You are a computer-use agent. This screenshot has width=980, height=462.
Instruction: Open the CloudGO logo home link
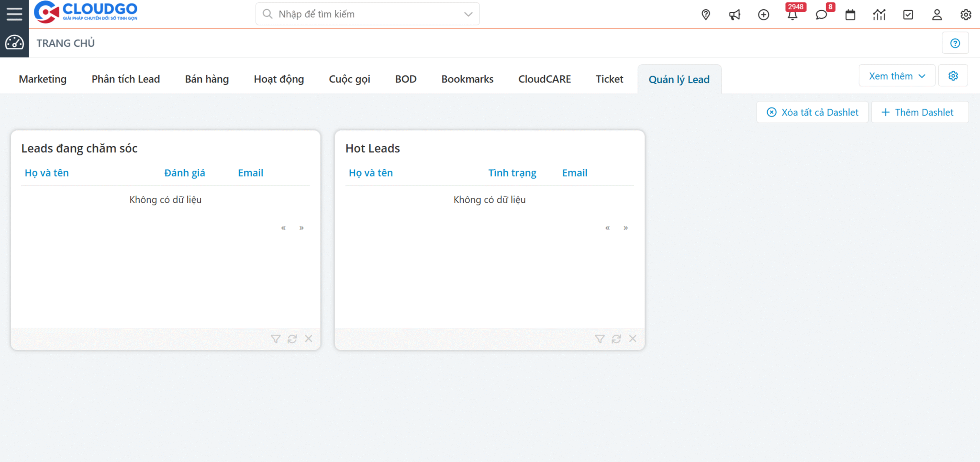(x=86, y=12)
